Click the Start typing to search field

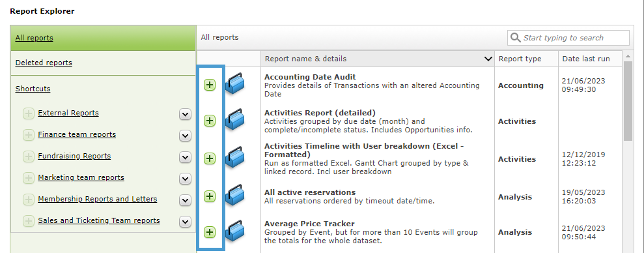pos(568,38)
